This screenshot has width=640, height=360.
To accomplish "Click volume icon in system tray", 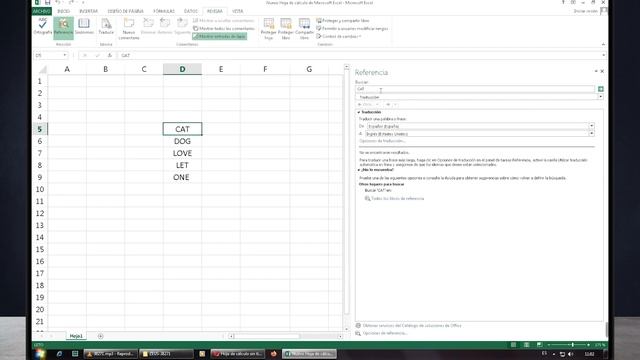I will coord(571,354).
